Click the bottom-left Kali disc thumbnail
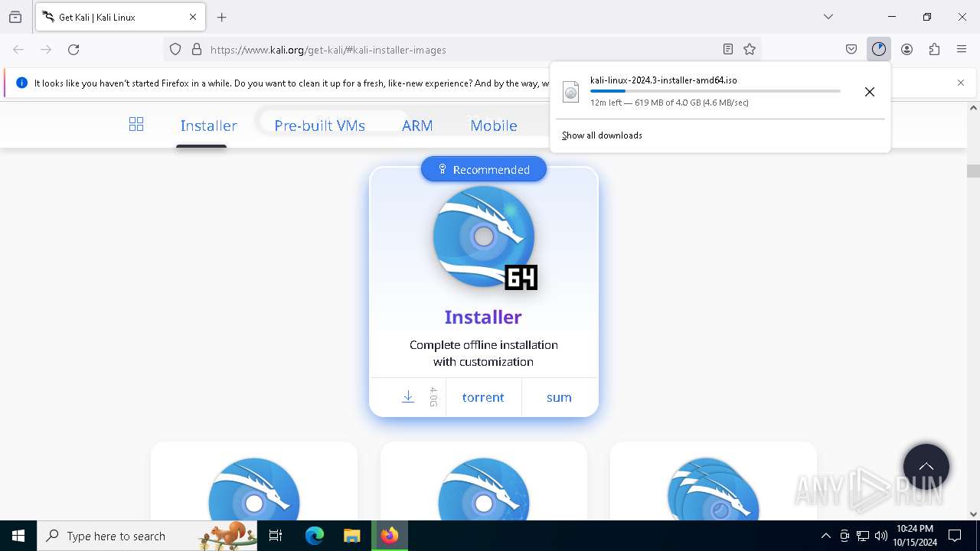 [x=254, y=489]
